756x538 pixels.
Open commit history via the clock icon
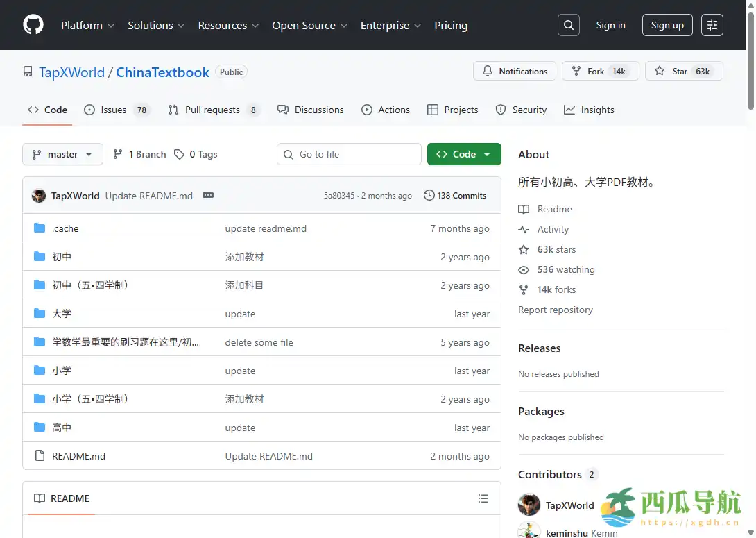(429, 195)
